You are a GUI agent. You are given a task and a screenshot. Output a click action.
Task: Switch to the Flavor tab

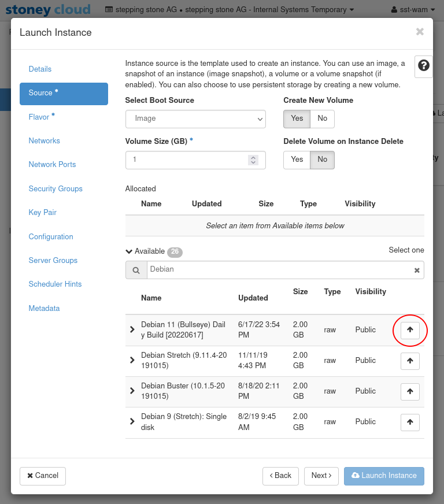[x=39, y=117]
